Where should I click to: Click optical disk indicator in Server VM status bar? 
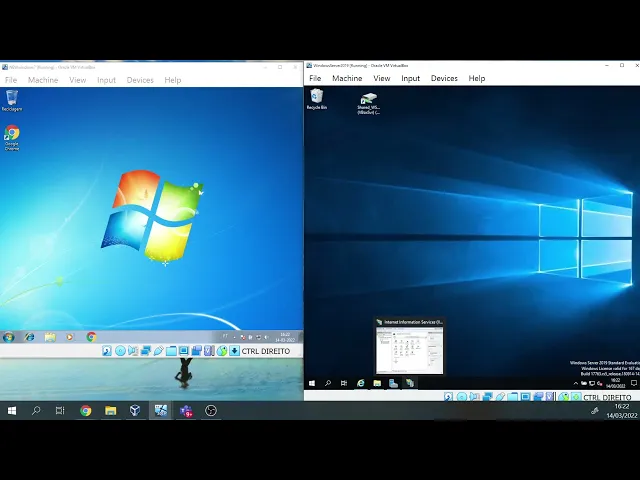pos(462,397)
